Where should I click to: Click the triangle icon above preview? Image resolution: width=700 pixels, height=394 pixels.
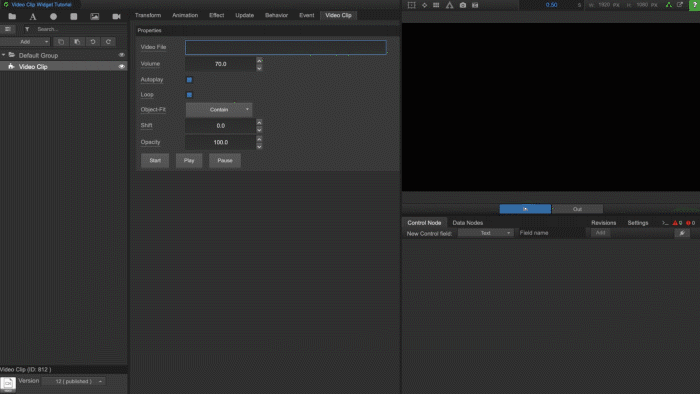[x=450, y=5]
